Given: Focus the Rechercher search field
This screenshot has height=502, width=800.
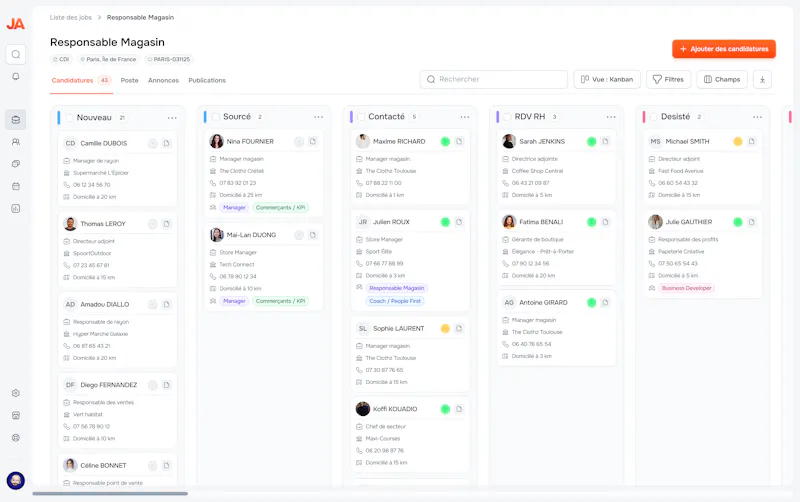Looking at the screenshot, I should (x=494, y=80).
